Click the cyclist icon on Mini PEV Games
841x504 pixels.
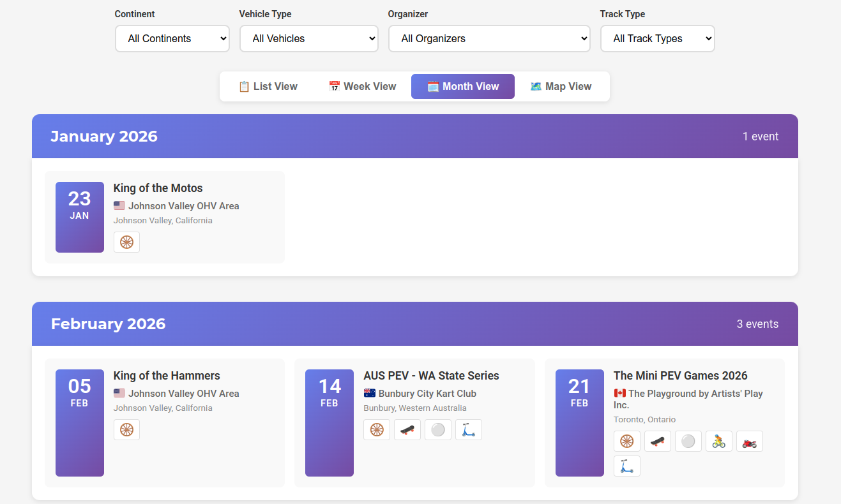(719, 441)
